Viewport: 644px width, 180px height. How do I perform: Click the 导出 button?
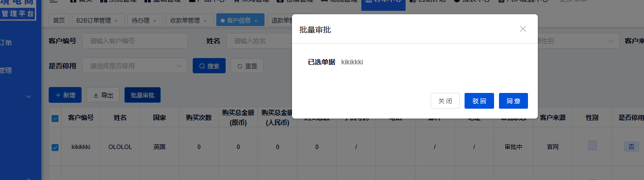103,95
